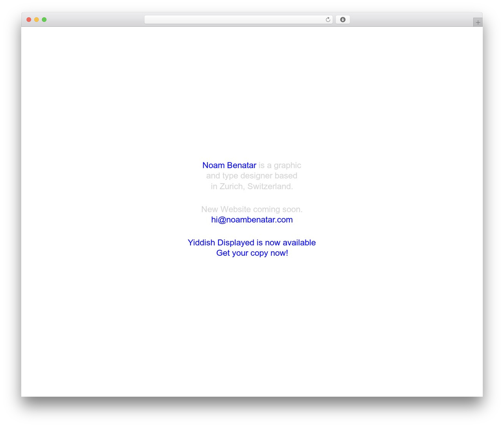The height and width of the screenshot is (427, 504).
Task: Close the window with the red button
Action: (x=29, y=20)
